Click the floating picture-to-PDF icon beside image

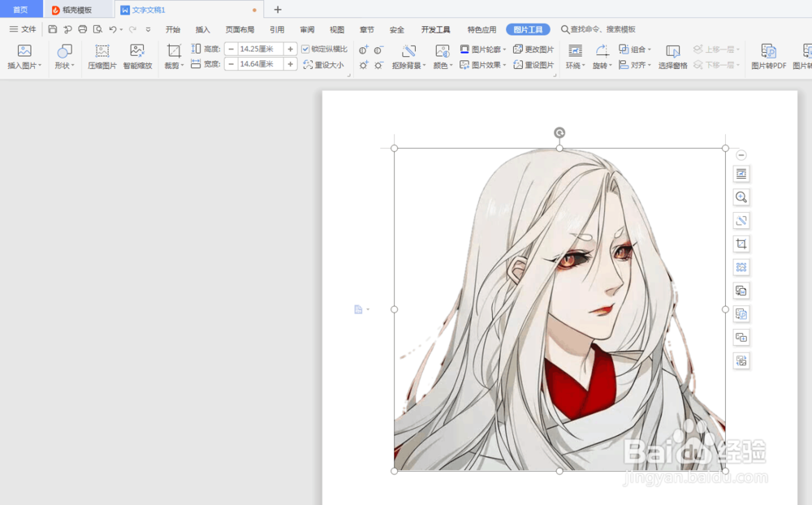tap(741, 314)
